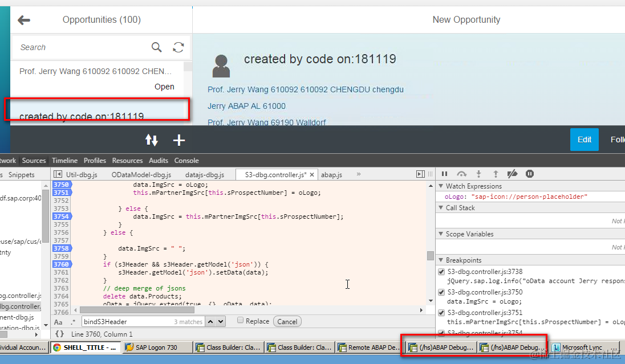Collapse the Breakpoints section
The image size is (625, 364).
(441, 260)
